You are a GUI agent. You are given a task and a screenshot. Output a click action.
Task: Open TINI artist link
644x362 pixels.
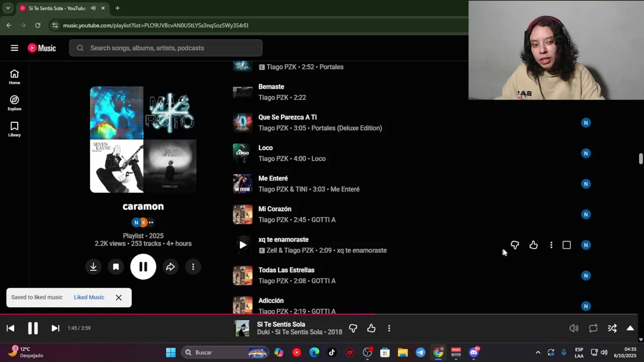(300, 189)
